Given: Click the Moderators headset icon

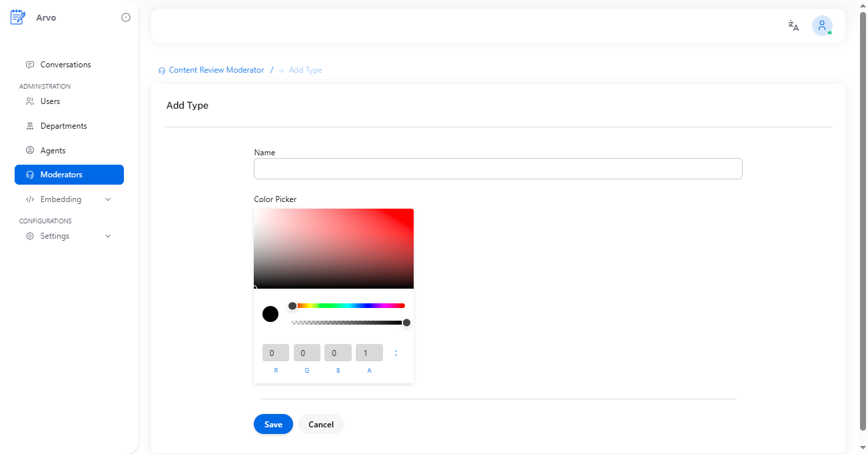Looking at the screenshot, I should click(x=29, y=174).
